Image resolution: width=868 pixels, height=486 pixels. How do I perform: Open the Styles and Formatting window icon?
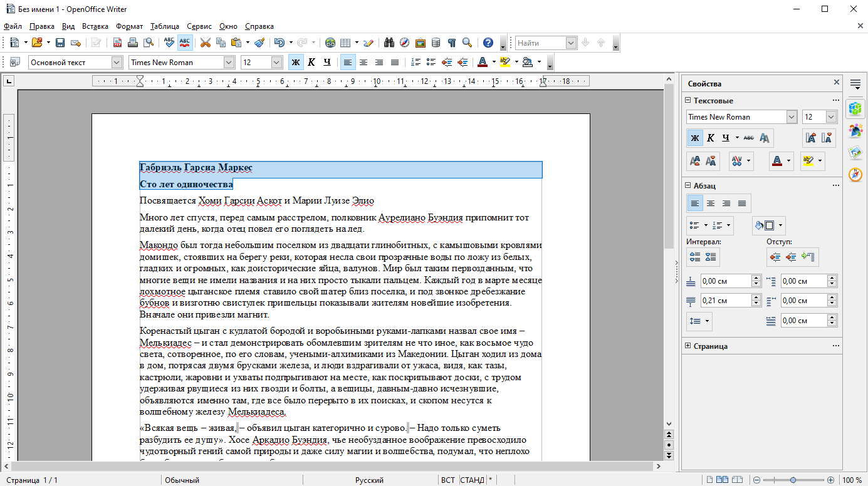click(x=14, y=62)
